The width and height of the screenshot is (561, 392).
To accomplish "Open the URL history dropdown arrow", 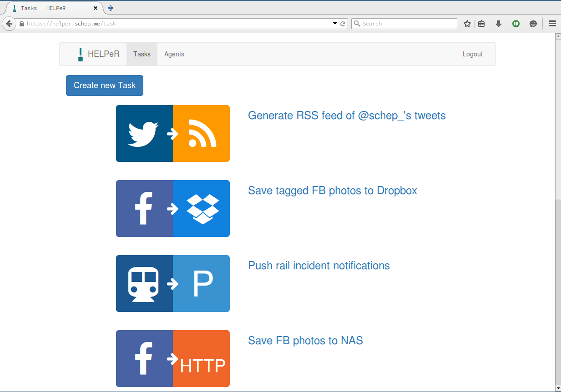I will pos(335,24).
